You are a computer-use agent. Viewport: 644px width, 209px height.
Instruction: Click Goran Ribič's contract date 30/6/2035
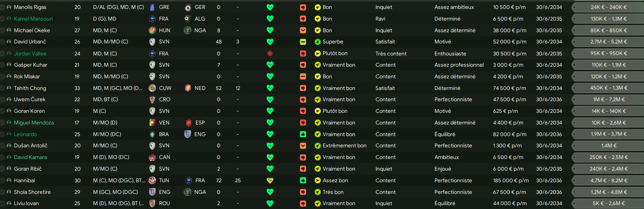click(x=549, y=169)
